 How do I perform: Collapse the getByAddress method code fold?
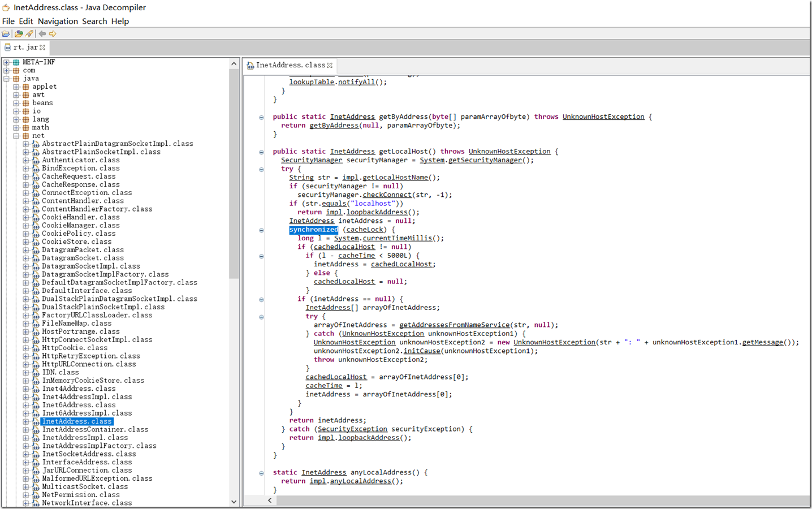tap(261, 118)
